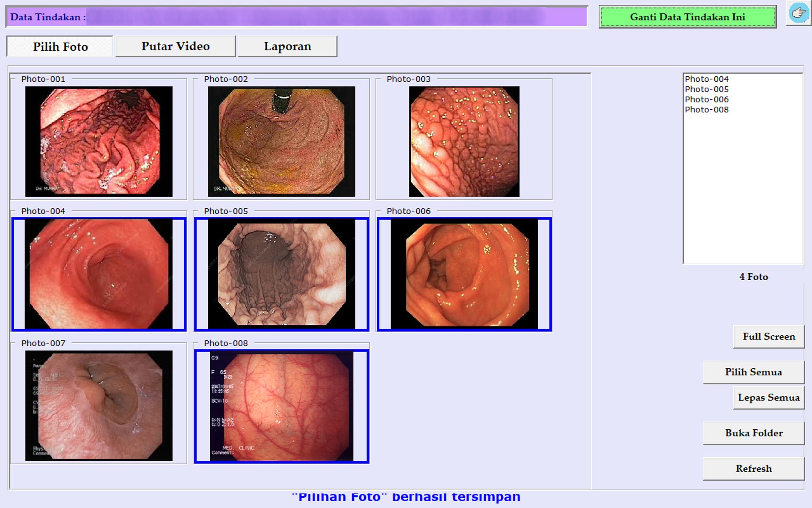Image resolution: width=812 pixels, height=508 pixels.
Task: Deselect the highlighted Photo-008 thumbnail
Action: pos(281,406)
